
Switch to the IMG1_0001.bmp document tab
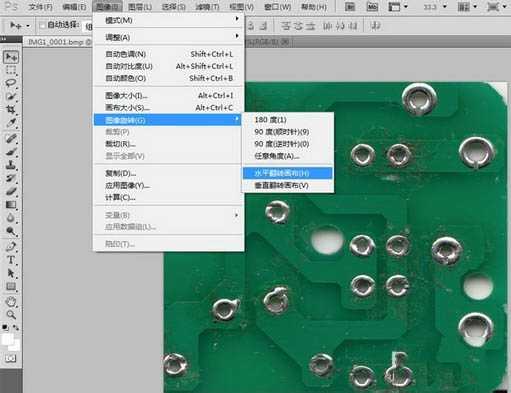pos(59,42)
